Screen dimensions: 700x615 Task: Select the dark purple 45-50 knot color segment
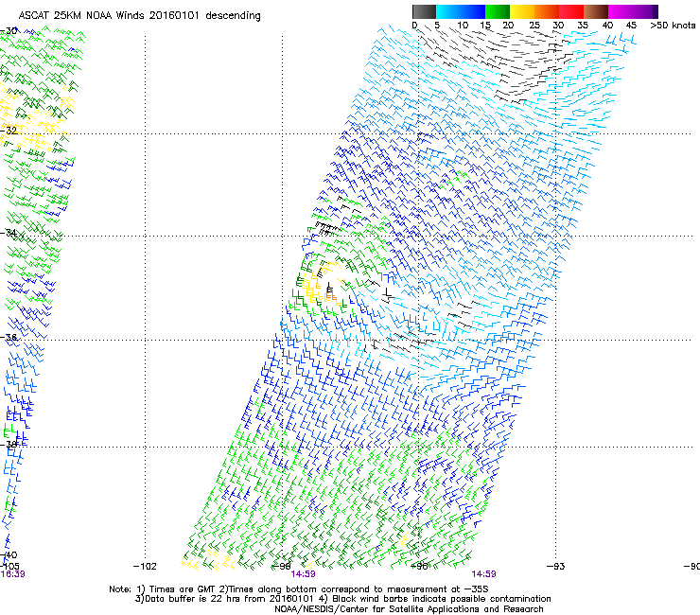pos(645,11)
